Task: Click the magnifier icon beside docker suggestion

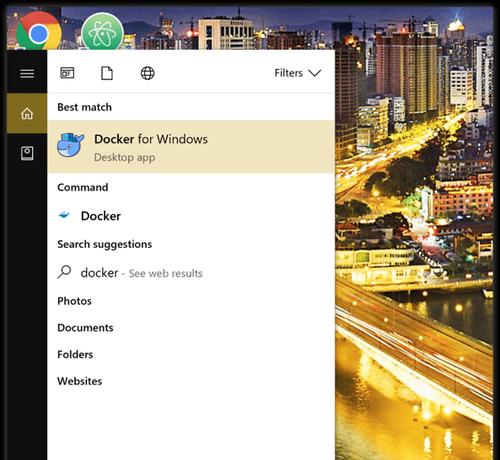Action: [64, 272]
